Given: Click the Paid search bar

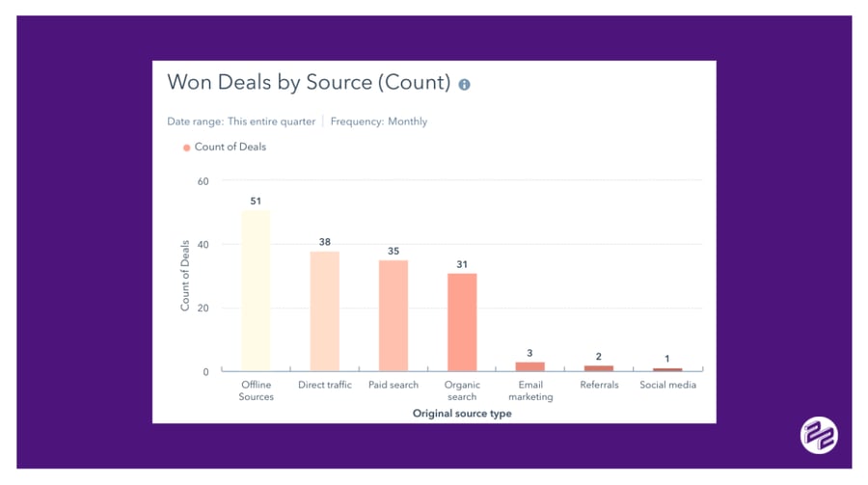Looking at the screenshot, I should pos(393,315).
